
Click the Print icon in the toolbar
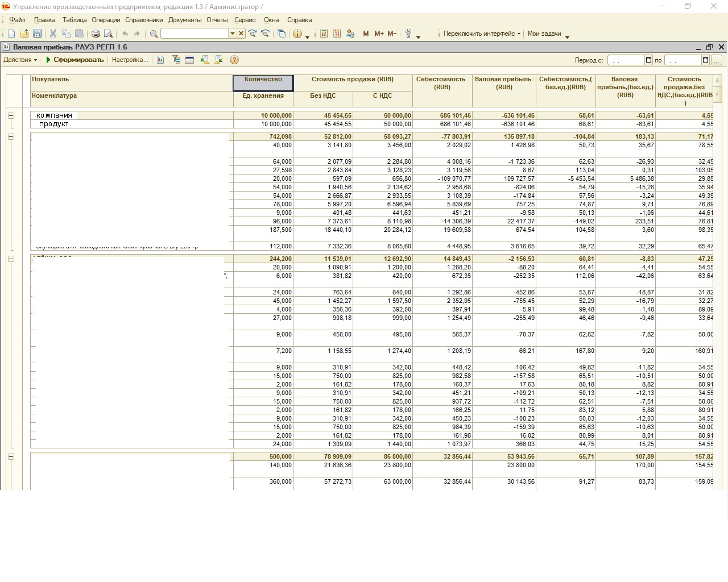pos(96,34)
